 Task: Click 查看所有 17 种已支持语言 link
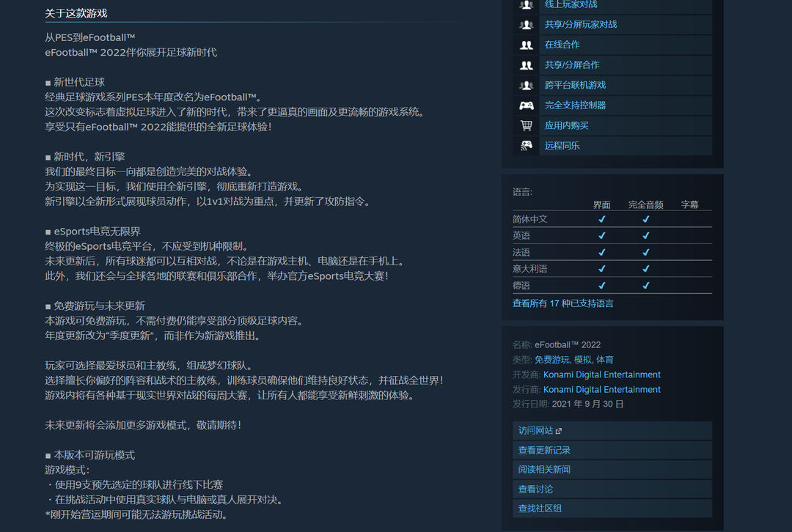[562, 303]
